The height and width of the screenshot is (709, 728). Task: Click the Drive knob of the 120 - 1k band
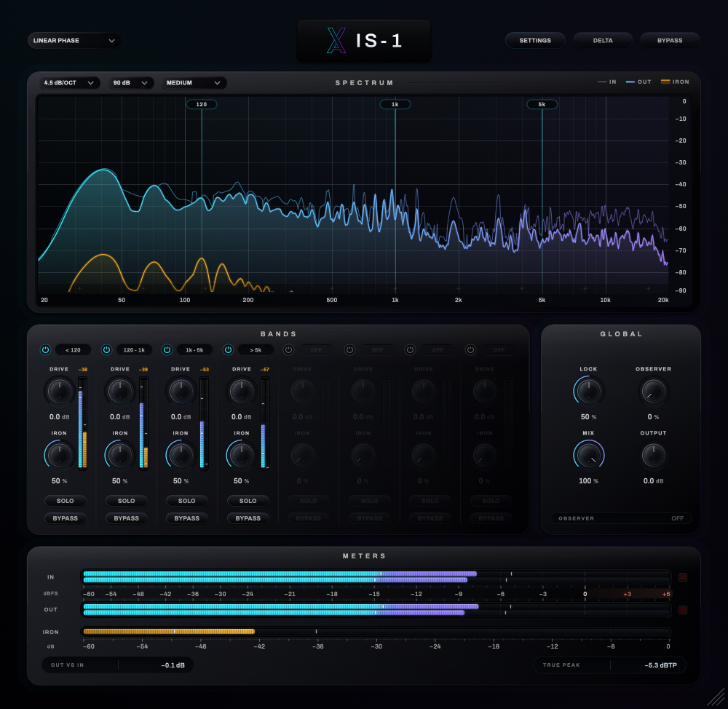point(120,391)
